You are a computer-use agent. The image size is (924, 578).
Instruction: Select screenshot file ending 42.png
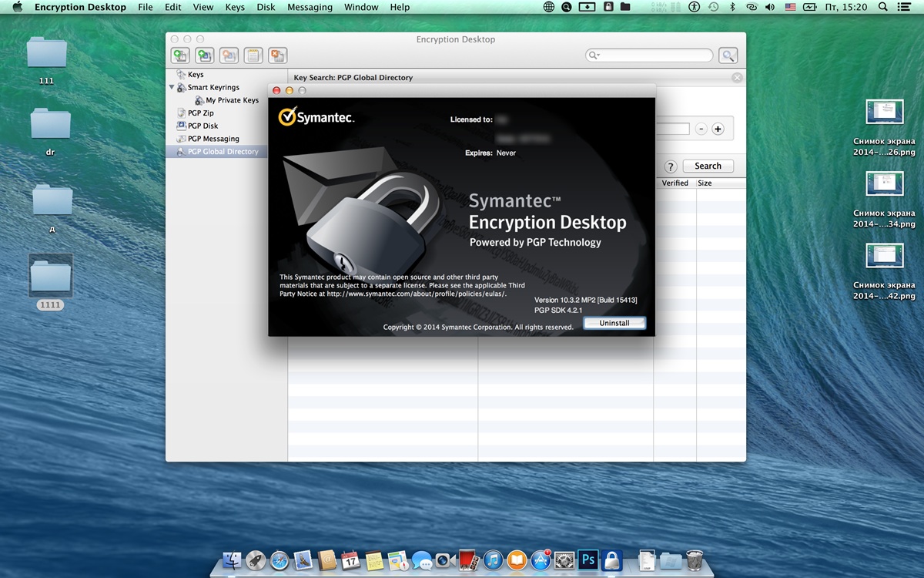(884, 256)
